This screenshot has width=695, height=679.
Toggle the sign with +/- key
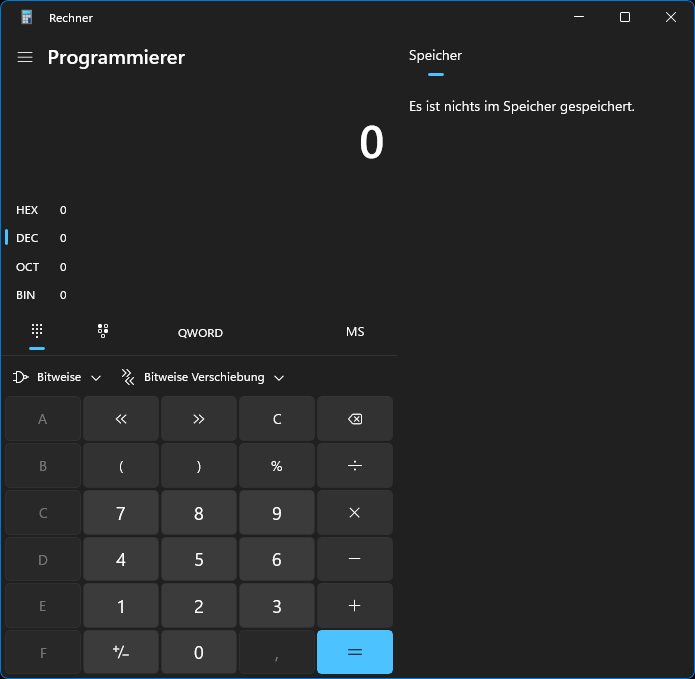click(121, 652)
